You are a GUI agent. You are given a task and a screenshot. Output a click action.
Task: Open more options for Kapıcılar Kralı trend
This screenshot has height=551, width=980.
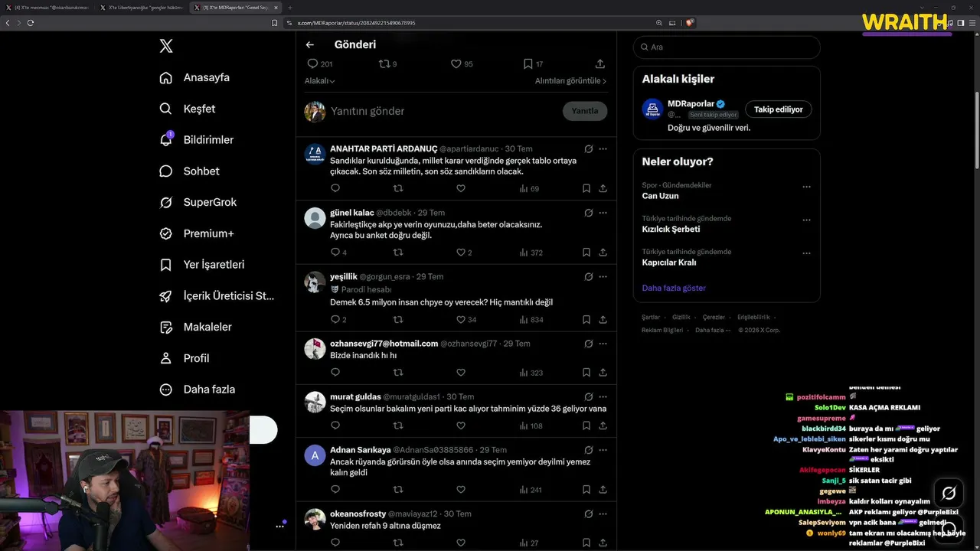(x=806, y=253)
